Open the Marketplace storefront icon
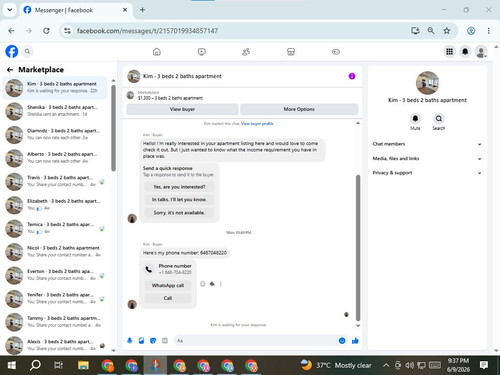 (x=291, y=52)
